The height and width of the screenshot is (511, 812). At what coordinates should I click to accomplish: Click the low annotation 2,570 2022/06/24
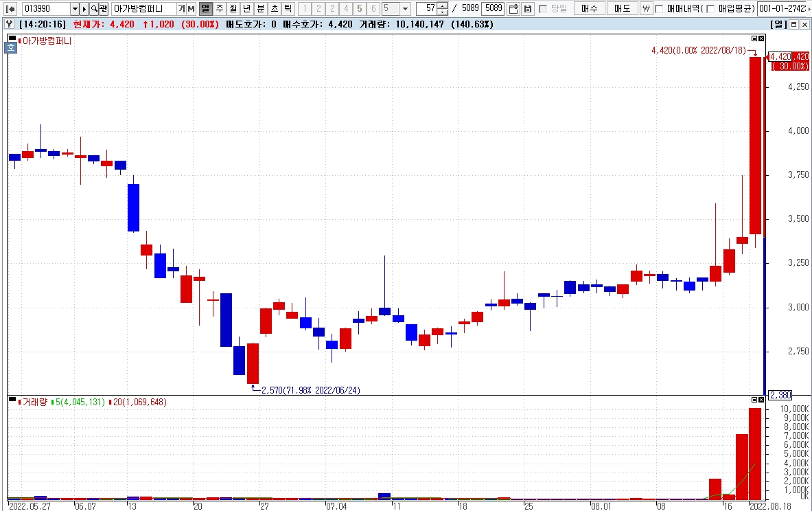click(311, 390)
